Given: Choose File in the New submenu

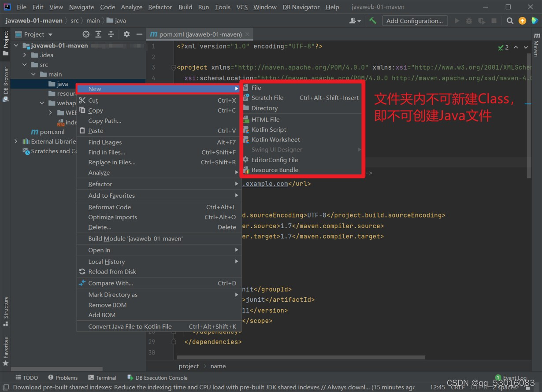Looking at the screenshot, I should (302, 88).
